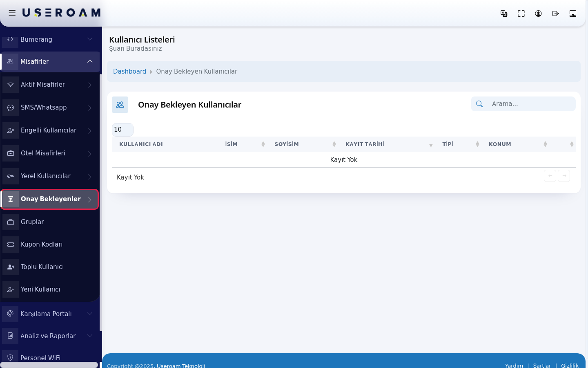This screenshot has height=368, width=588.
Task: Open Onay Bekleyenler menu item
Action: click(50, 199)
